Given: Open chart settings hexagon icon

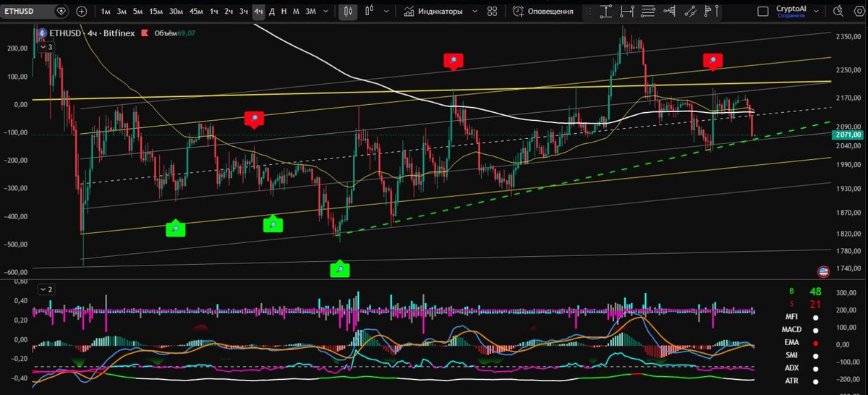Looking at the screenshot, I should [858, 12].
